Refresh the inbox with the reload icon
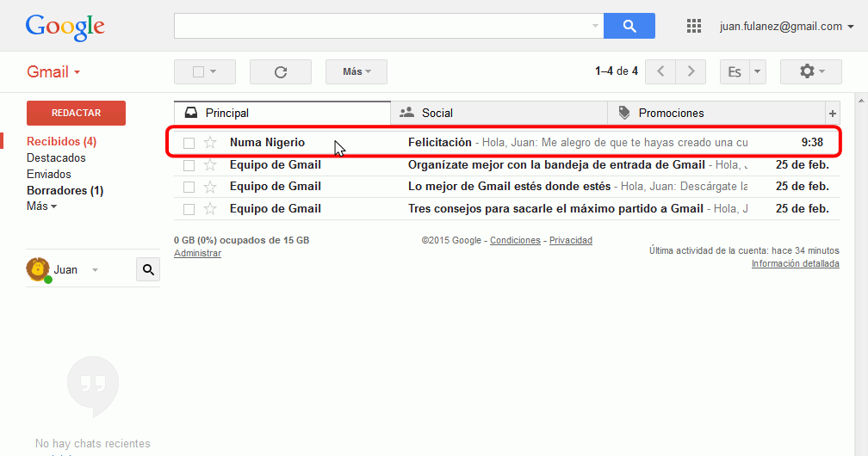 point(281,72)
